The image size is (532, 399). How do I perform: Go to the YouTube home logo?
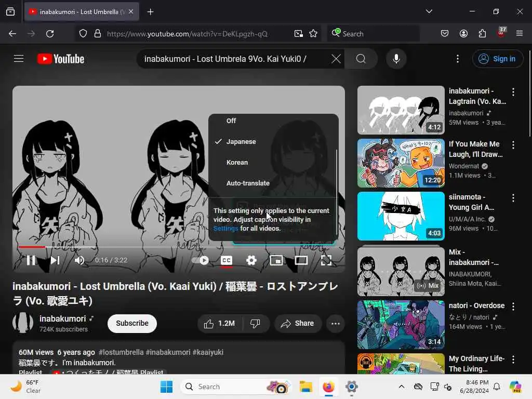tap(61, 59)
